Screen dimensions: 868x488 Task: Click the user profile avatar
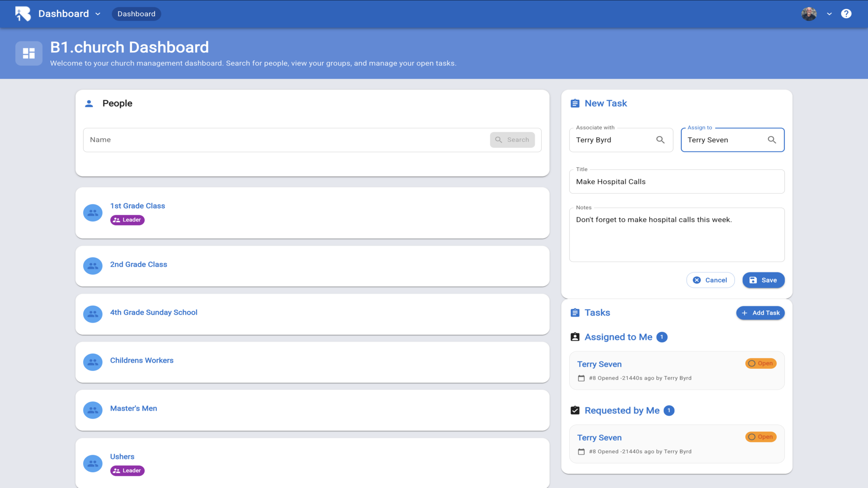809,14
